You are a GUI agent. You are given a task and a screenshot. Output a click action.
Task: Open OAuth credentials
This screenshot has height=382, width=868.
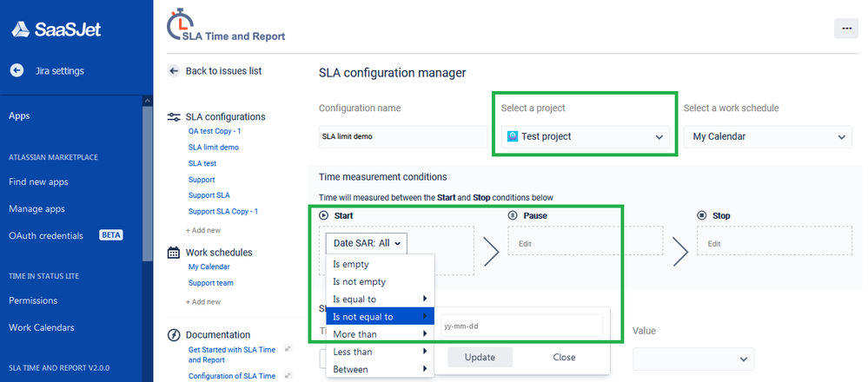tap(46, 235)
